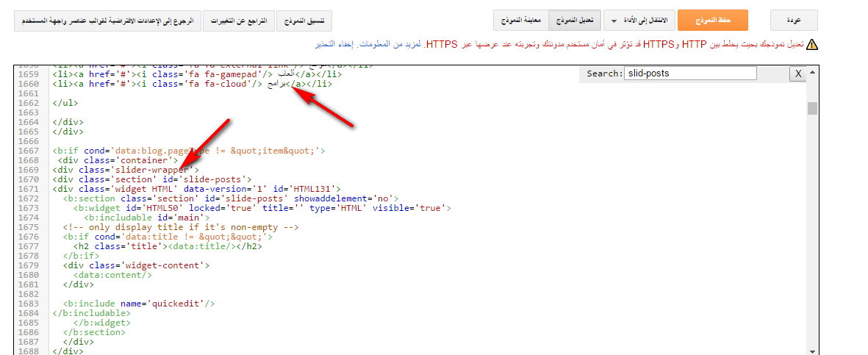868x355 pixels.
Task: Focus the Search field containing slid-posts
Action: coord(689,73)
